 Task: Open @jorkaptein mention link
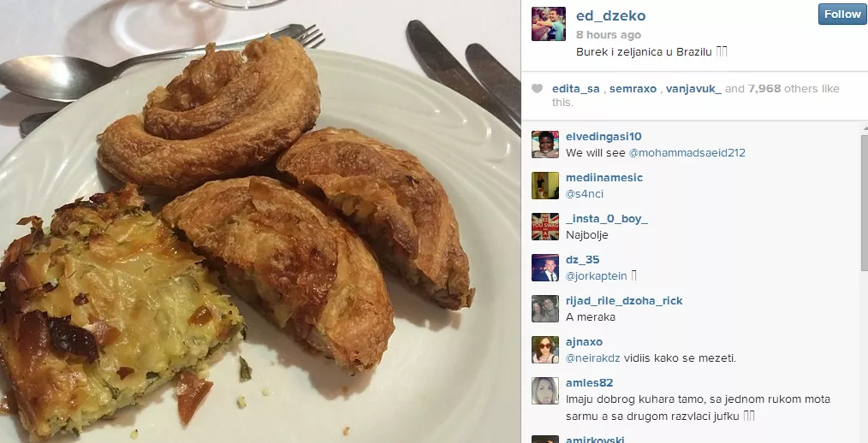pos(596,276)
